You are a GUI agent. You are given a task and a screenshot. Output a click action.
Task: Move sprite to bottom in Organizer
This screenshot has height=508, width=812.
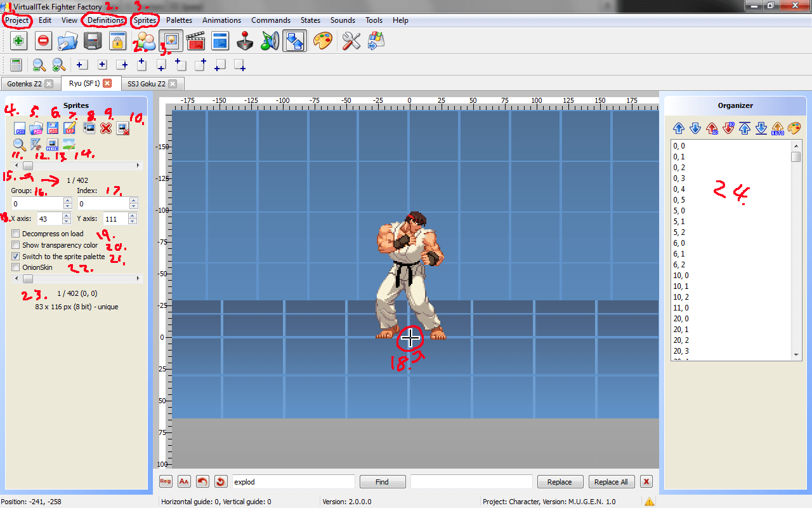761,128
